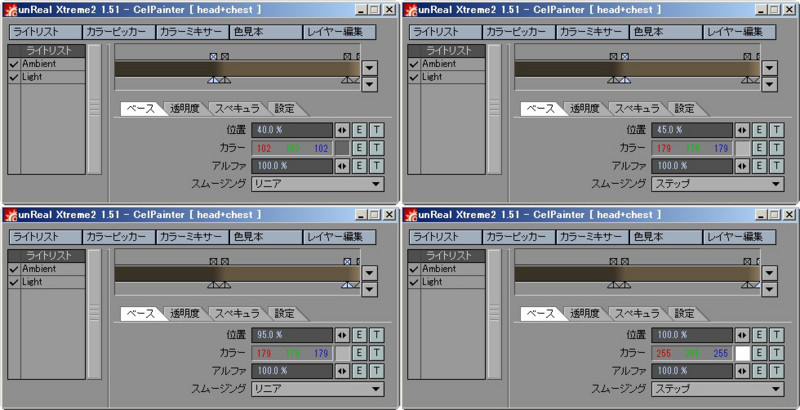Select ベース tab in 位置 100.0 % window
Screen dimensions: 800x410
(541, 314)
